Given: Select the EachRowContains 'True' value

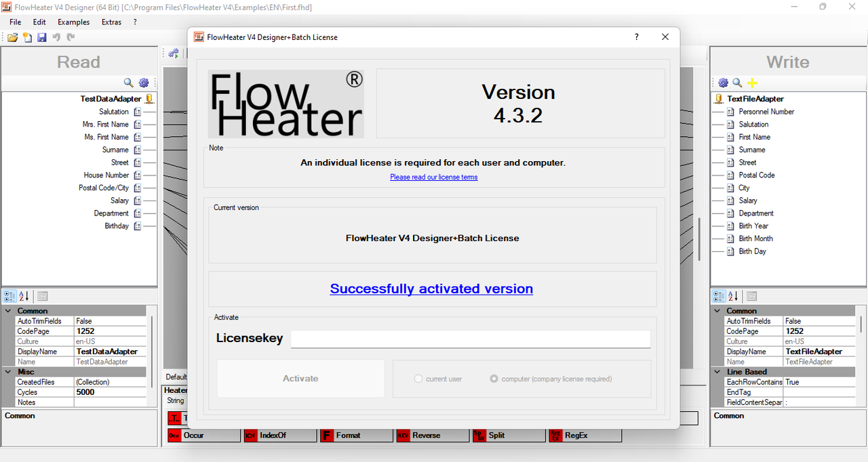Looking at the screenshot, I should [x=819, y=382].
